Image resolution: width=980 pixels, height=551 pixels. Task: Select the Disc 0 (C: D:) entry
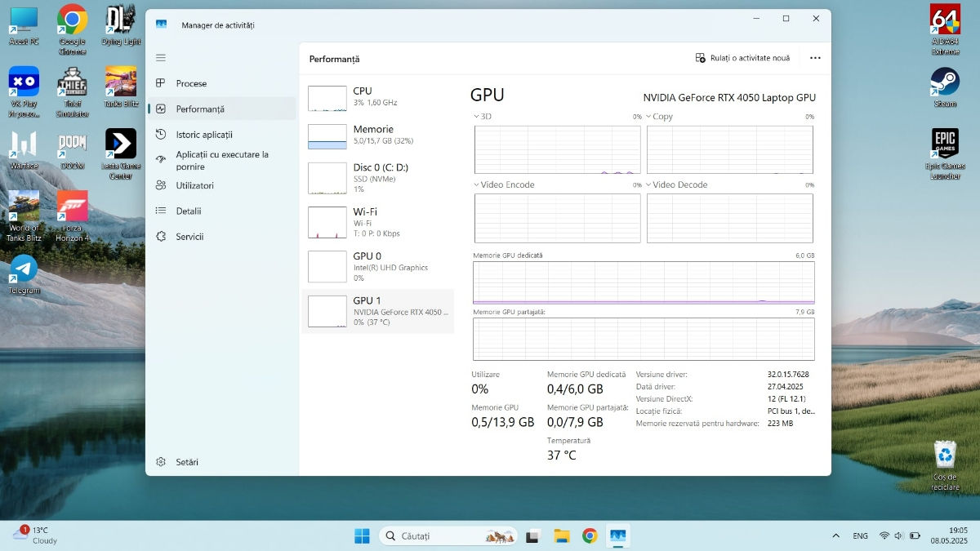click(x=378, y=178)
